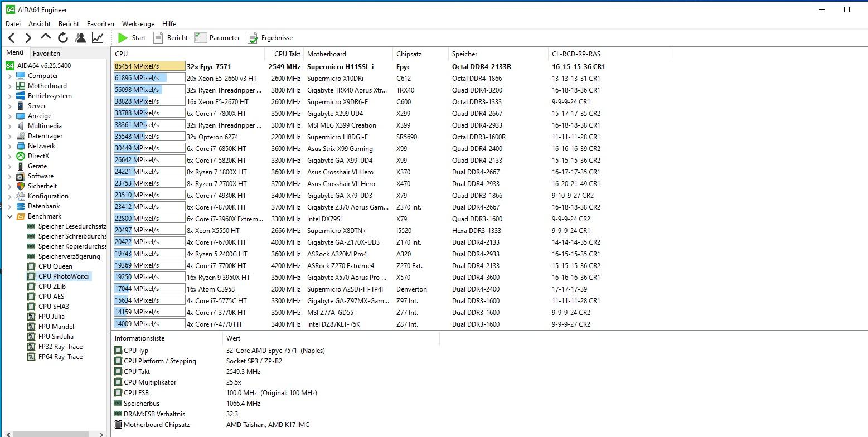Select the FP64 Ray-Trace tree item
The width and height of the screenshot is (868, 437).
(x=60, y=357)
